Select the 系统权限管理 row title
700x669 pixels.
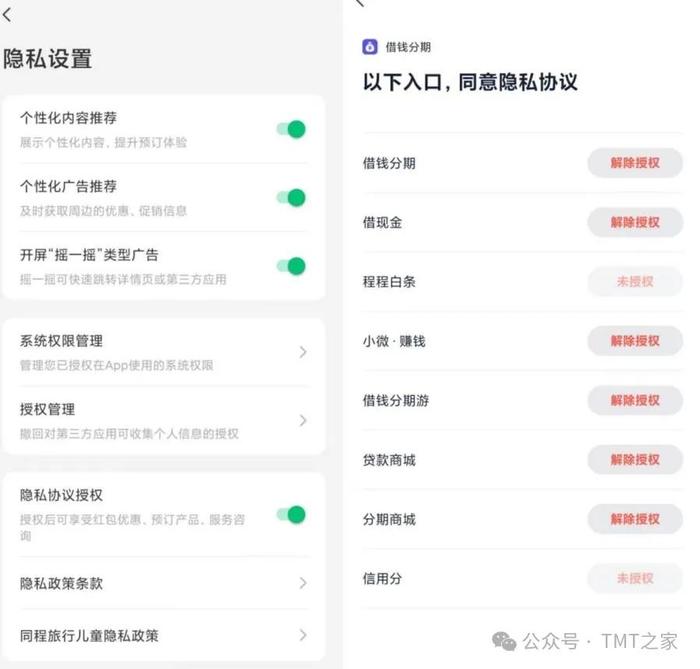[x=61, y=341]
